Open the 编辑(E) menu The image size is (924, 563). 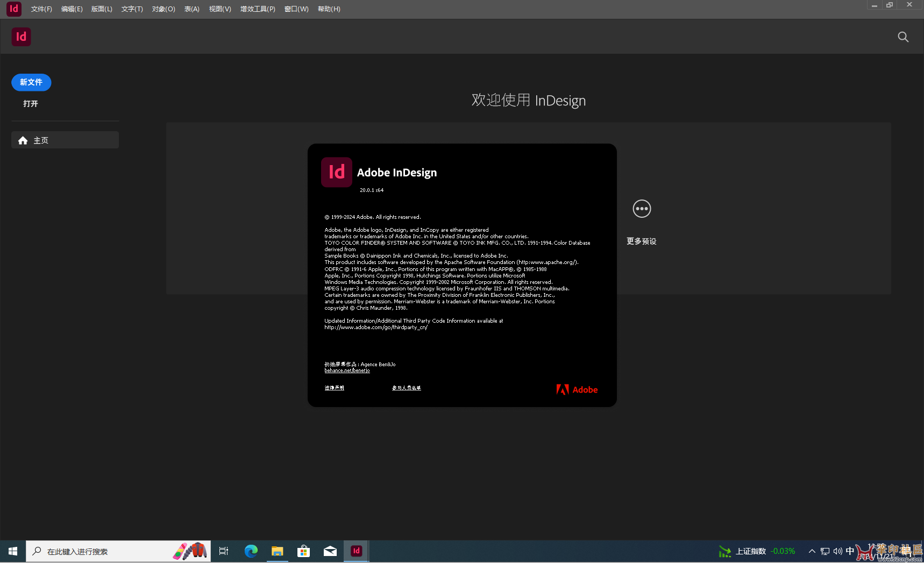coord(72,9)
